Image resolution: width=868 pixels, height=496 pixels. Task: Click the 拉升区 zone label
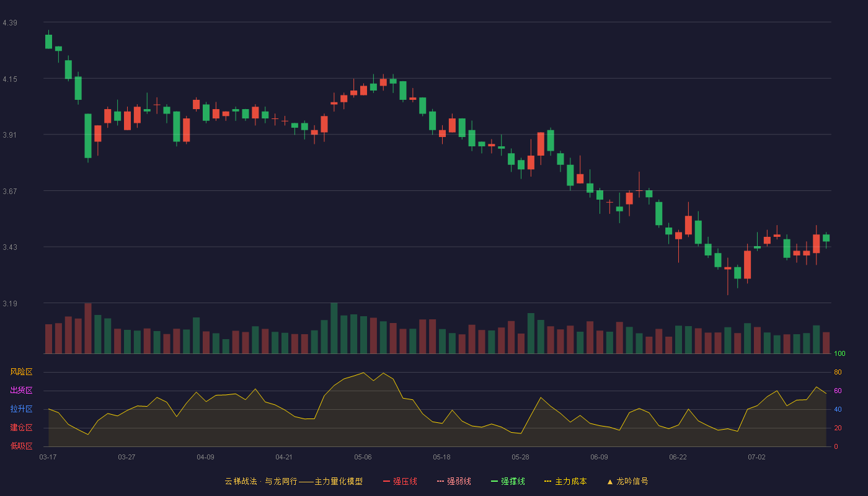coord(21,409)
